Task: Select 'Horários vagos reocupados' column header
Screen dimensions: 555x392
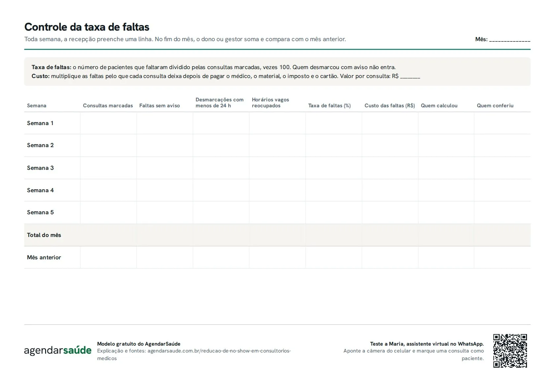Action: point(270,103)
